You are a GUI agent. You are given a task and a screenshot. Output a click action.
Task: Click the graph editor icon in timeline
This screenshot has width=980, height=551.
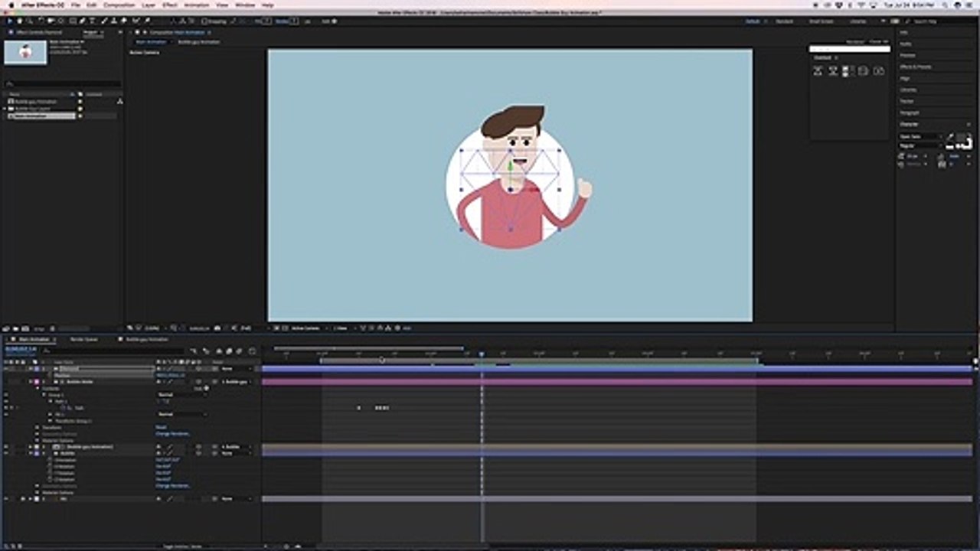[x=252, y=350]
